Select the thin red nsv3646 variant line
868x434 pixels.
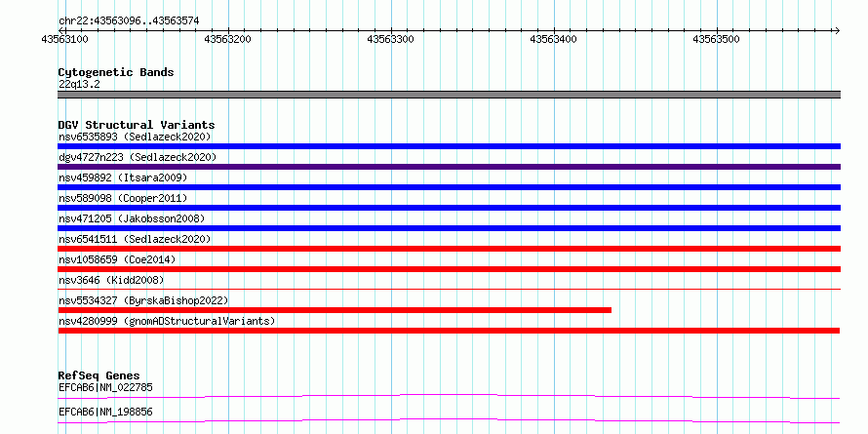tap(449, 289)
